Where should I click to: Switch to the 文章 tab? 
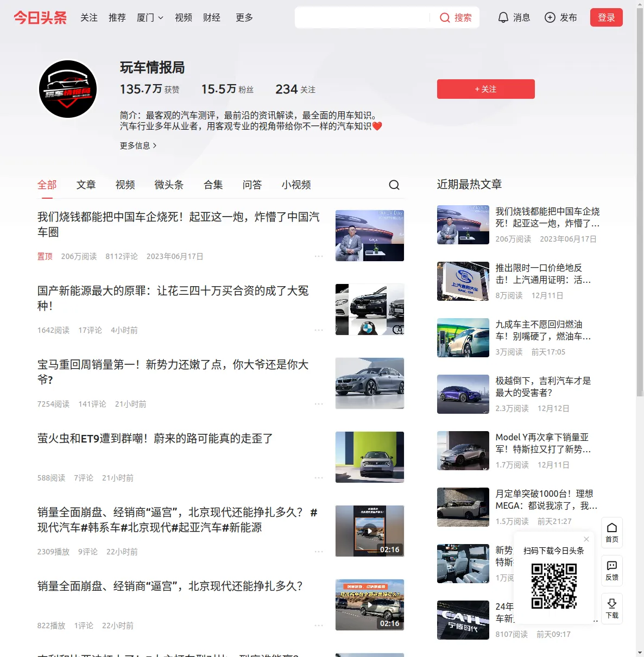[86, 185]
